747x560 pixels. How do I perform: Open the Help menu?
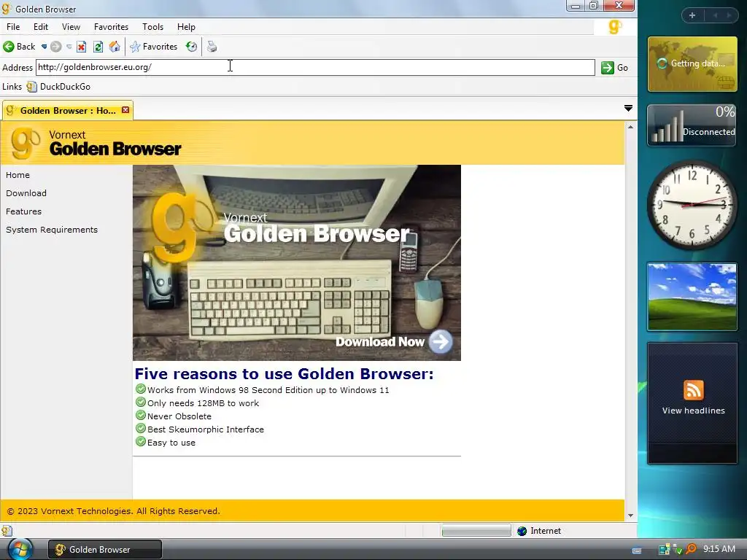(x=186, y=27)
